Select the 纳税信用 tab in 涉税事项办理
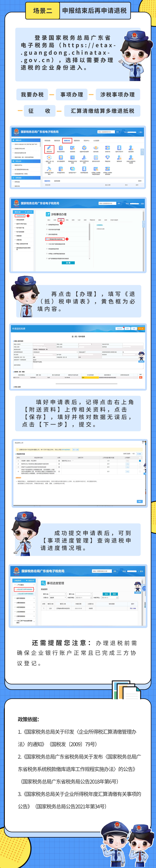 click(x=92, y=220)
